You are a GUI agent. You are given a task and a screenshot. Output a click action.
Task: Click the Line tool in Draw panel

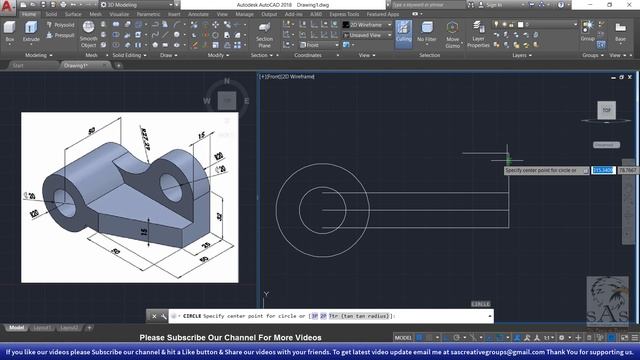point(165,35)
